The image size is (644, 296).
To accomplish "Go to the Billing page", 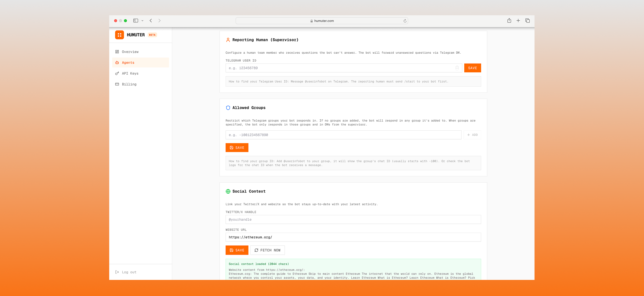I will tap(129, 84).
